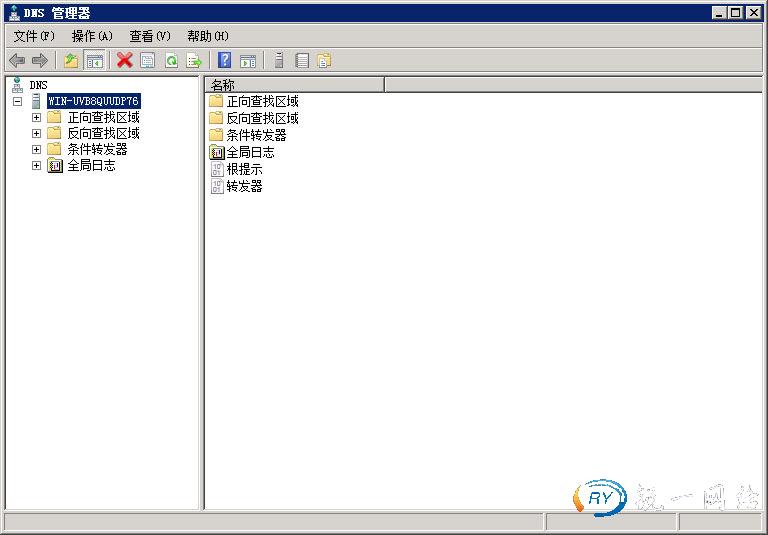Select 条件转发器 in the left tree

[x=97, y=149]
